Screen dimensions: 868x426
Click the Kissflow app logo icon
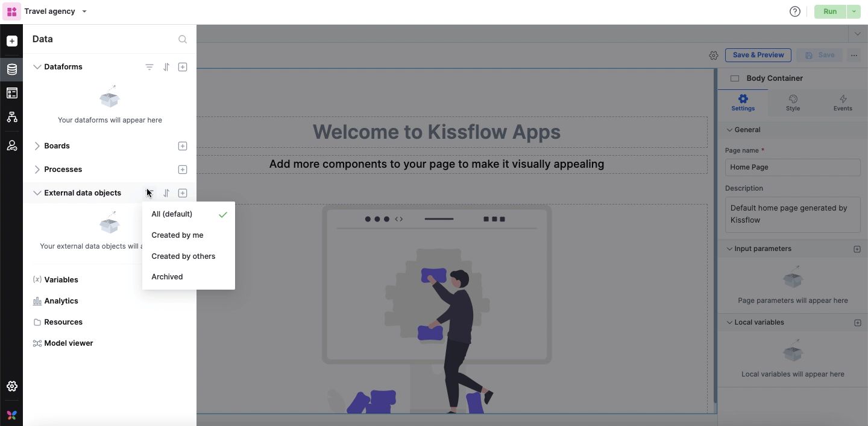[11, 11]
